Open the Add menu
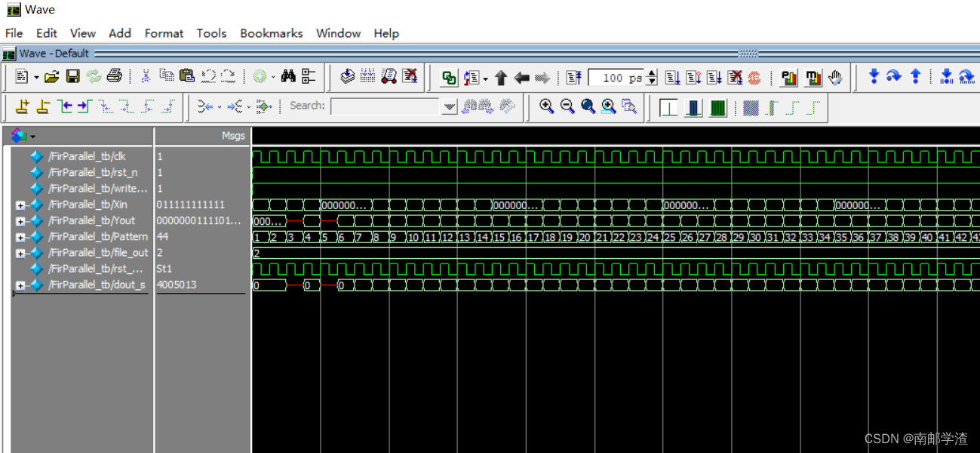Screen dimensions: 980x453 pos(120,33)
